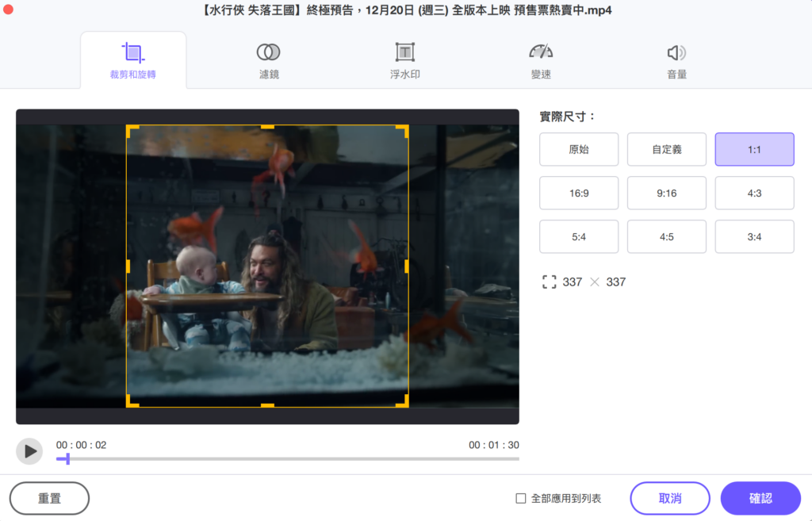Image resolution: width=812 pixels, height=521 pixels.
Task: Pick the 9:16 aspect ratio
Action: [666, 193]
